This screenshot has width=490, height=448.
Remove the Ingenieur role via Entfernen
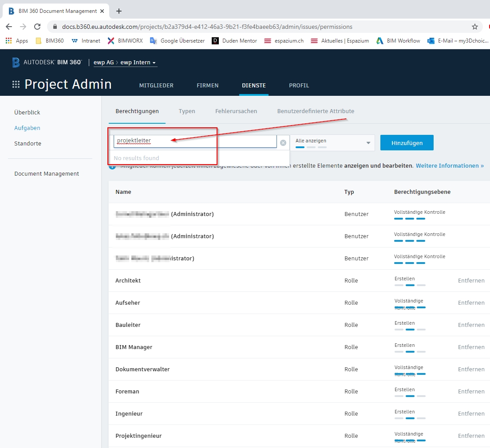471,414
